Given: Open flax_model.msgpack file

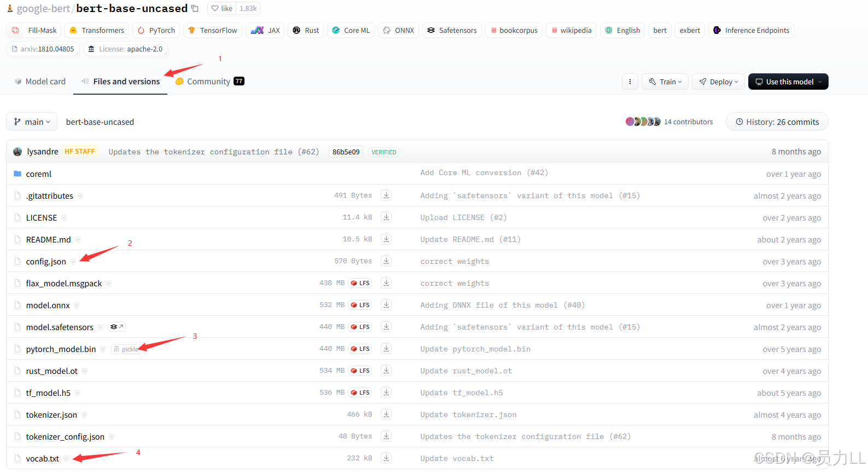Looking at the screenshot, I should [63, 283].
